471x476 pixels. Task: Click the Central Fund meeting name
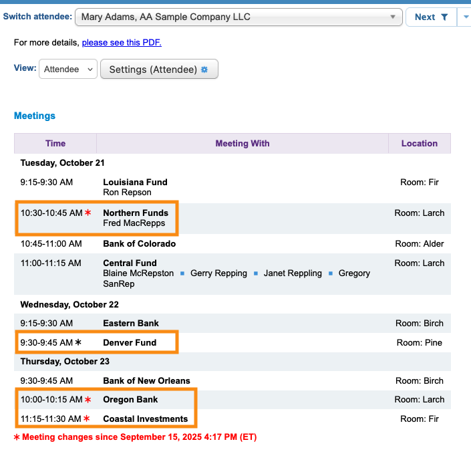pos(130,263)
